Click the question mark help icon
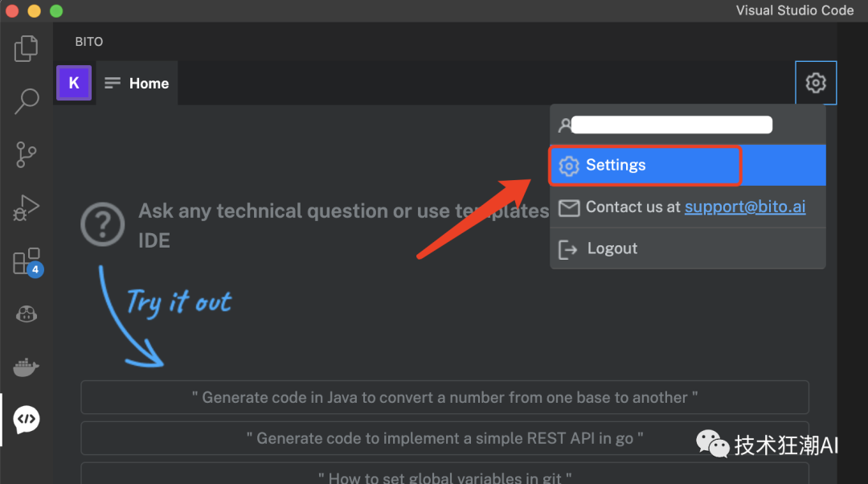 (x=103, y=224)
